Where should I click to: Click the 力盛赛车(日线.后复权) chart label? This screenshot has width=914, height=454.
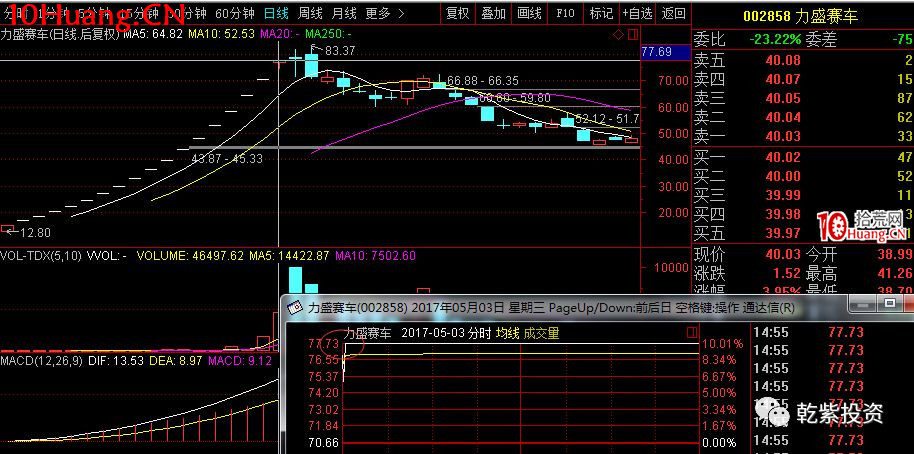point(60,34)
